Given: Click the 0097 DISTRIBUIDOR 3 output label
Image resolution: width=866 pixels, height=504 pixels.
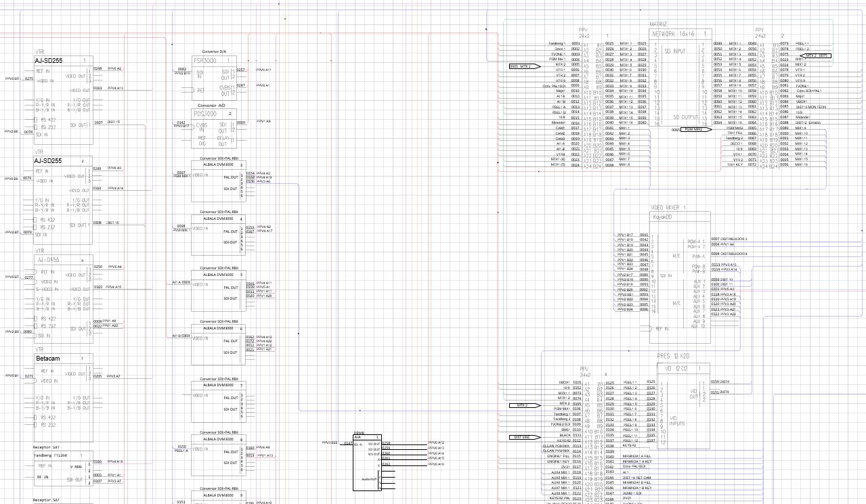Looking at the screenshot, I should [x=729, y=239].
